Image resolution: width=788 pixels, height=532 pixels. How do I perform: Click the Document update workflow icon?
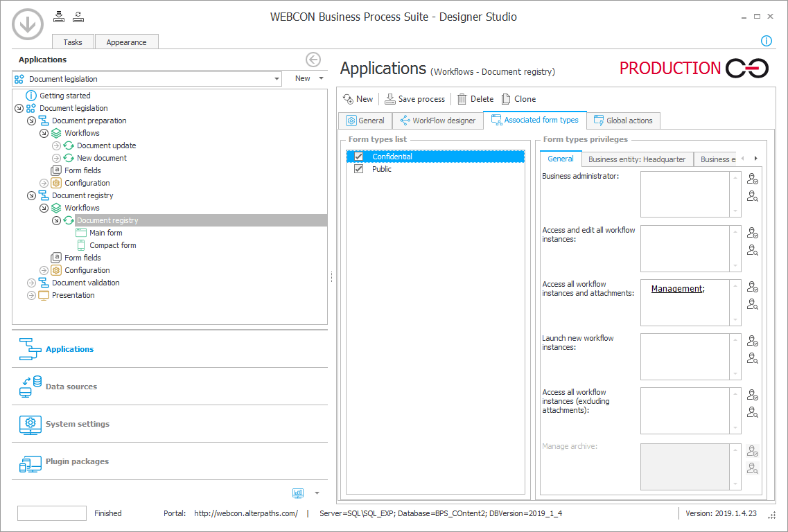(69, 145)
